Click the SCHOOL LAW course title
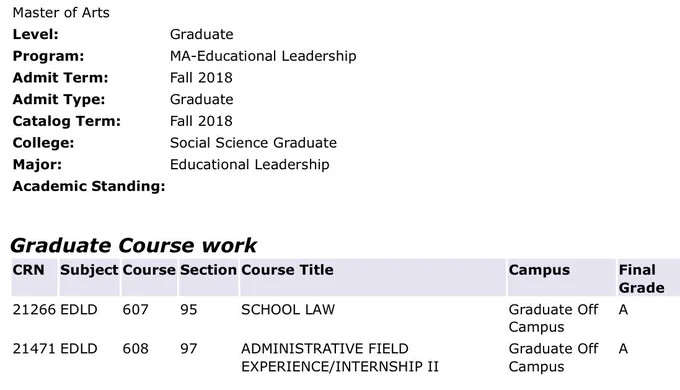This screenshot has height=390, width=680. [288, 310]
